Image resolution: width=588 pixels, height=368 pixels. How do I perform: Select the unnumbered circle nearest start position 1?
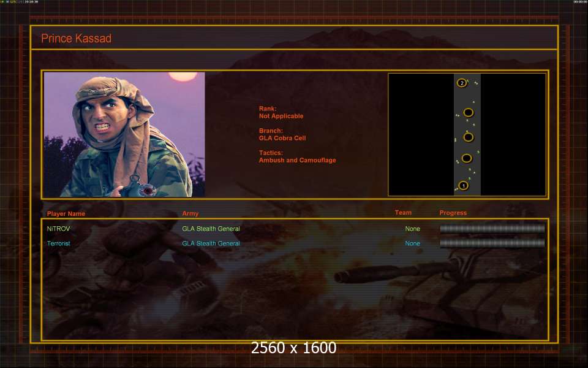click(467, 158)
